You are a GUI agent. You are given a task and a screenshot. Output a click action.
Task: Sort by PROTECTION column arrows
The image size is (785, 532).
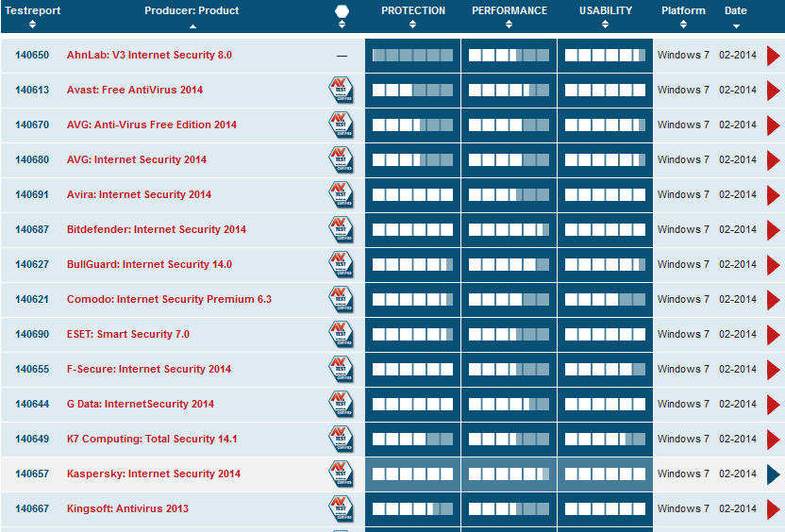pyautogui.click(x=412, y=24)
